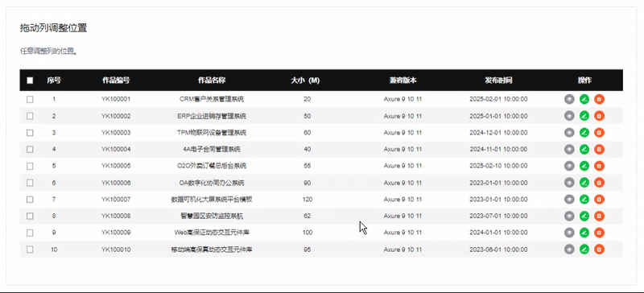Screen dimensions: 644x293
Task: Tick the checkbox for row YK100005
Action: (30, 166)
